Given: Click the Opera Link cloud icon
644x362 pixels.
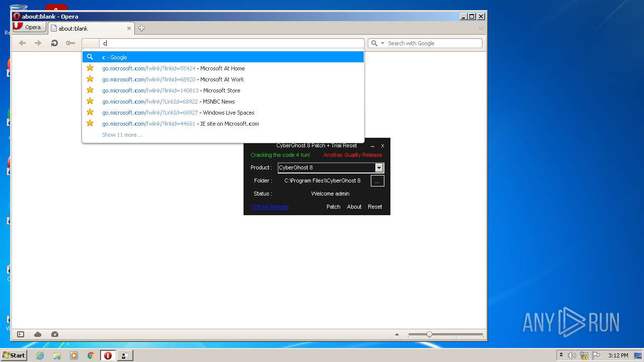Looking at the screenshot, I should click(x=38, y=334).
